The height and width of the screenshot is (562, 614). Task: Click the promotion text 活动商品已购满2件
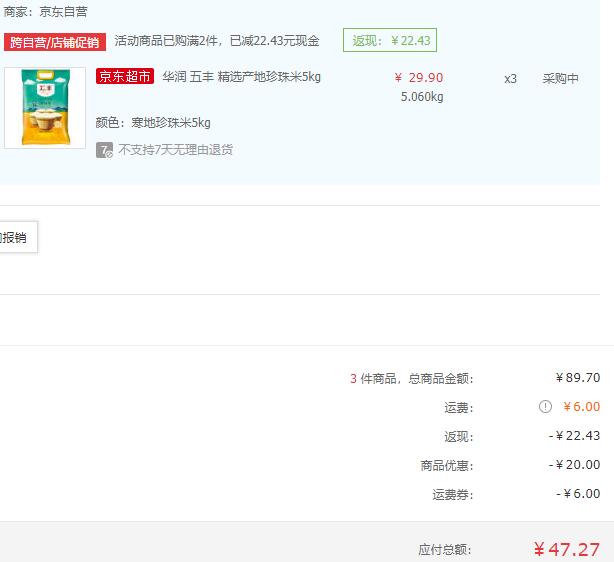coord(166,41)
